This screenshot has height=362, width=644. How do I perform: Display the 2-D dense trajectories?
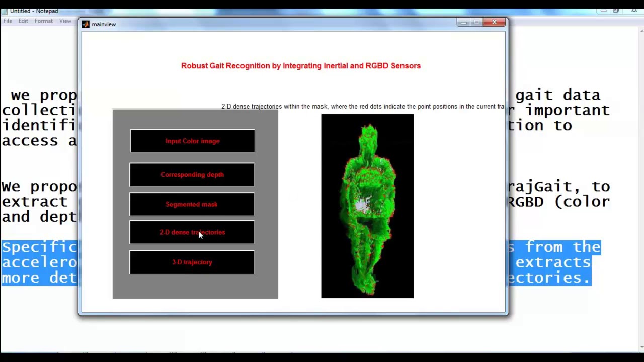[192, 232]
